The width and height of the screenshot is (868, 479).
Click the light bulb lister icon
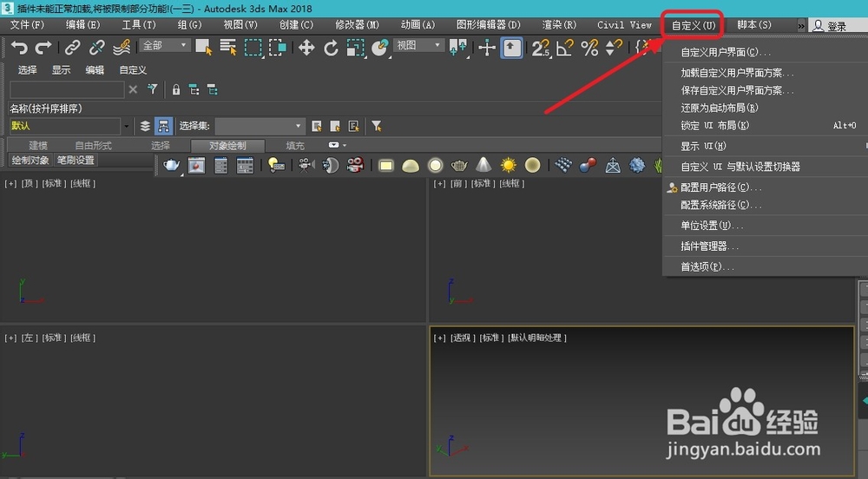276,166
